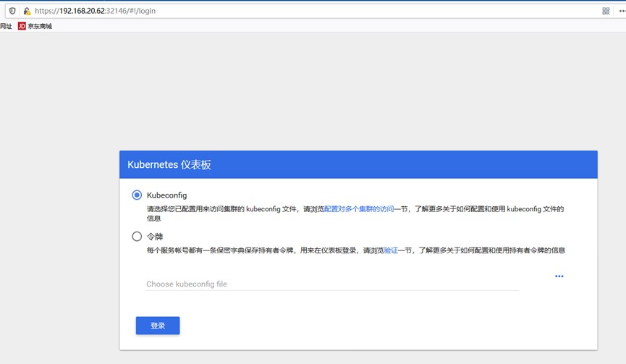Click the 登录 login button
This screenshot has height=364, width=626.
click(x=158, y=326)
